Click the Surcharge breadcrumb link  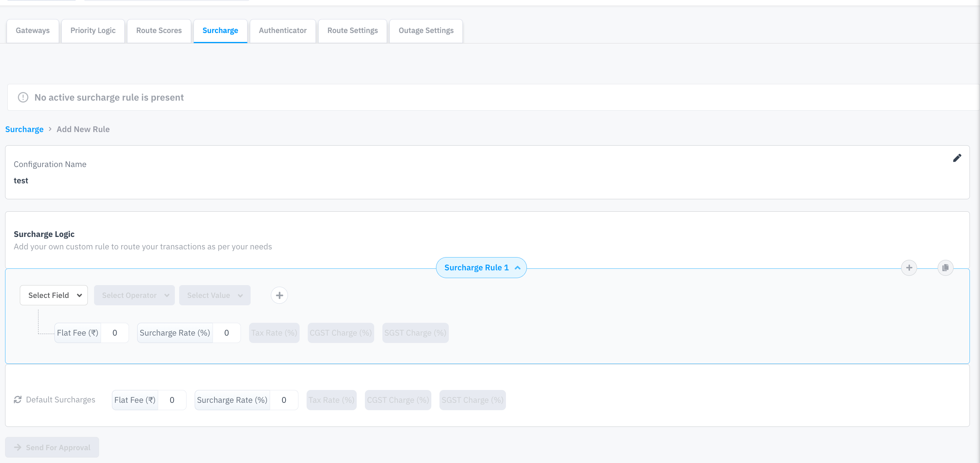[x=24, y=129]
